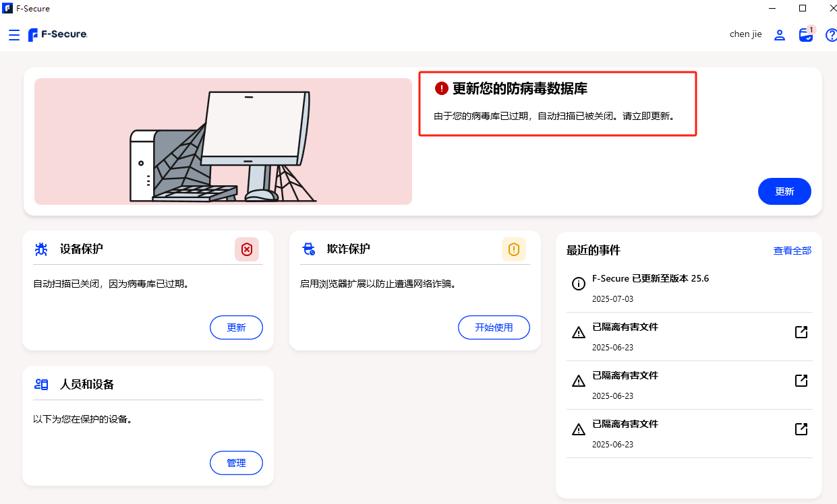Click warning triangle of third 已隔离有害文件 event

point(579,429)
